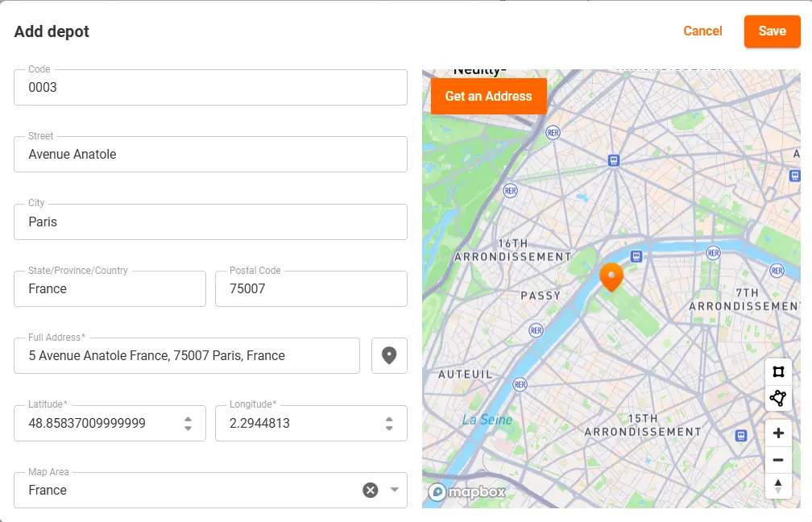Cancel adding the depot
Image resolution: width=812 pixels, height=522 pixels.
click(702, 31)
